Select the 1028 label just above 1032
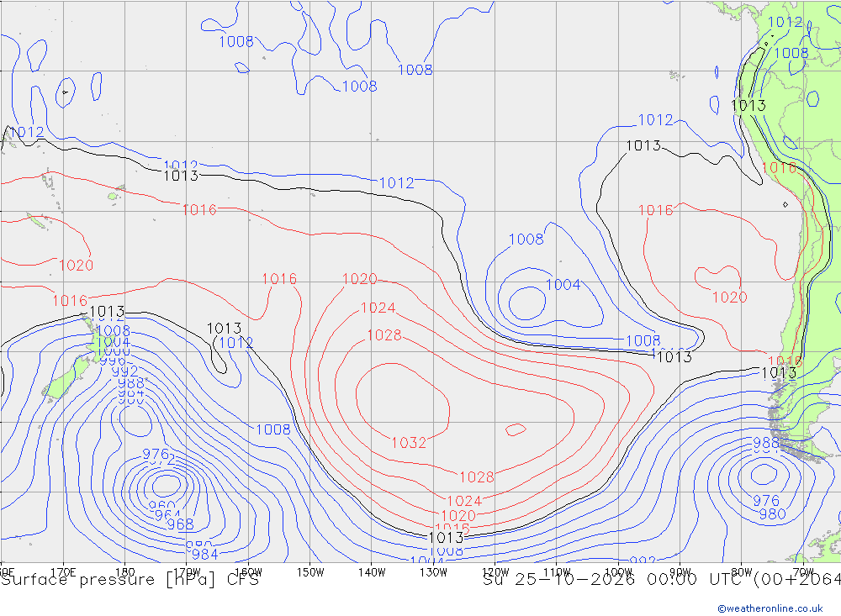 point(384,335)
